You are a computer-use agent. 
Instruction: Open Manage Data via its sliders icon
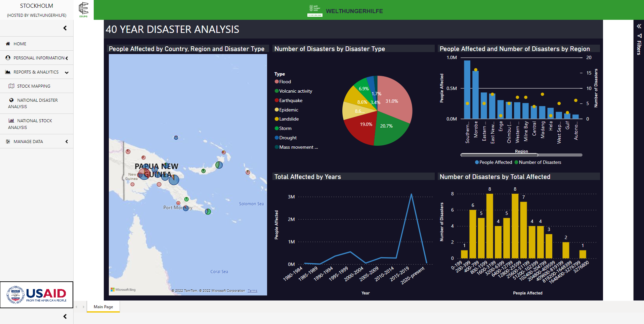pyautogui.click(x=7, y=141)
